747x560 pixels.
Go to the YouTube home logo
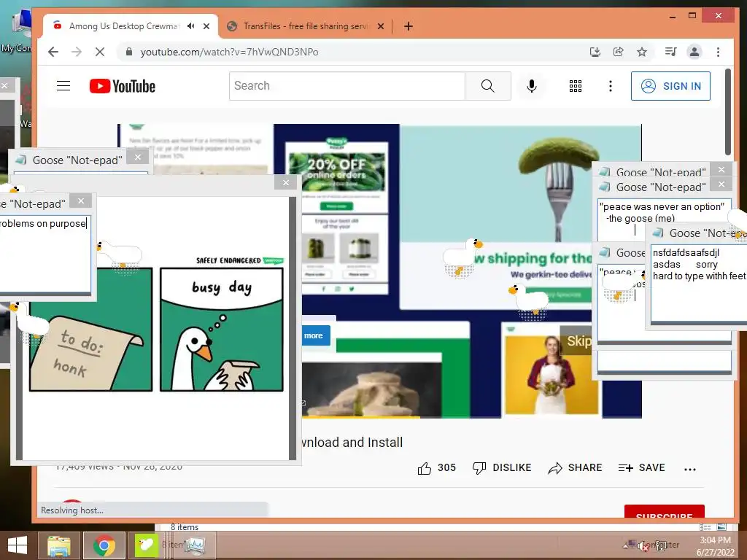point(123,86)
